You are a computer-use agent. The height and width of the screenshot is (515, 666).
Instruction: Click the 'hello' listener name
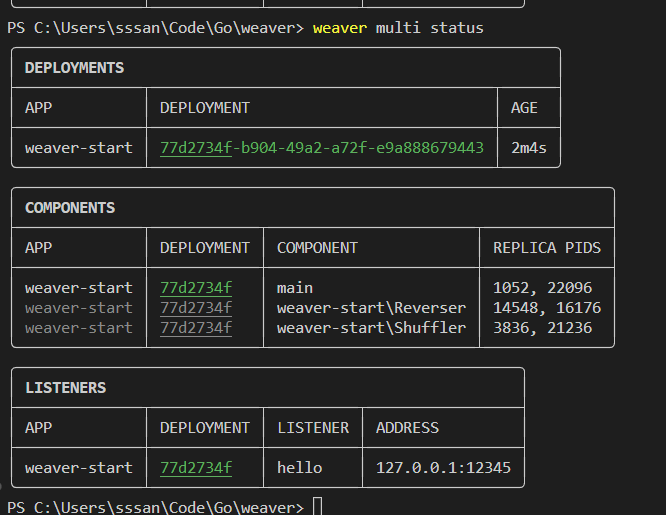(299, 467)
